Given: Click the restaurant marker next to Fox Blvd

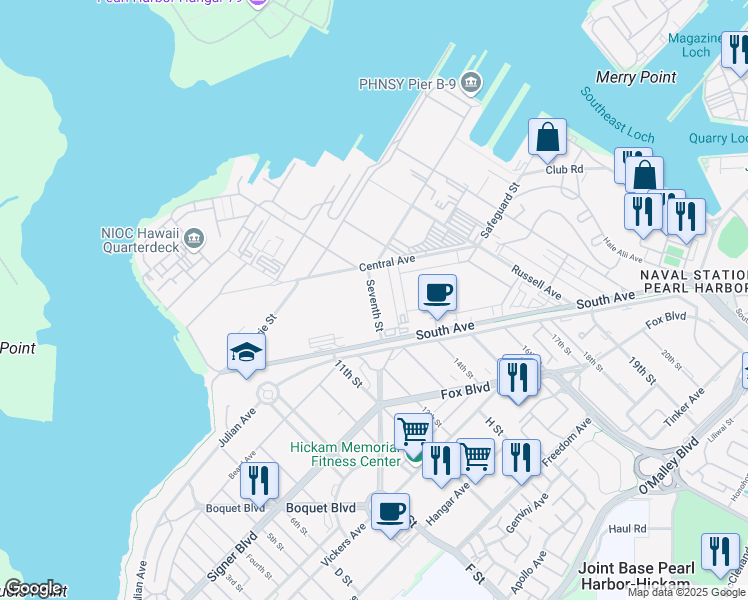Looking at the screenshot, I should click(518, 379).
